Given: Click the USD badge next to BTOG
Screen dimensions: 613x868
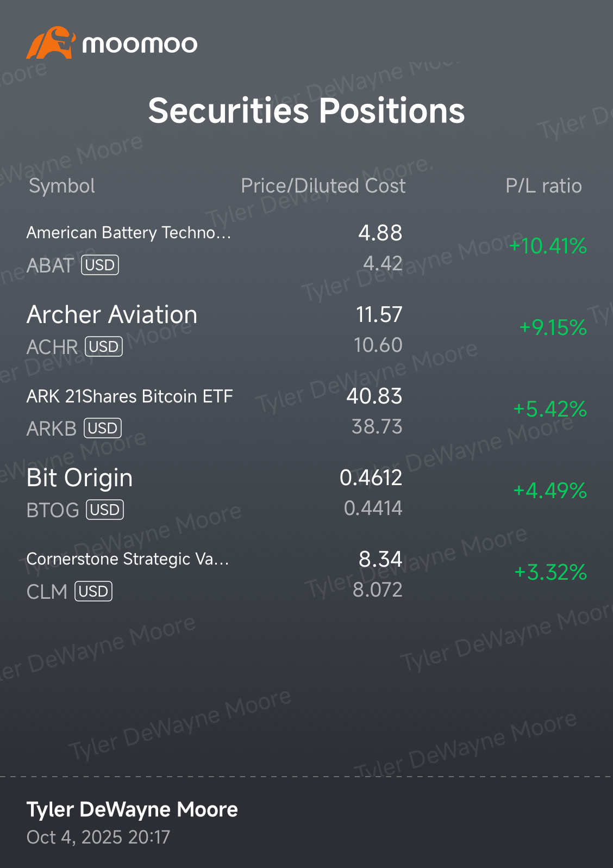Looking at the screenshot, I should click(x=105, y=510).
